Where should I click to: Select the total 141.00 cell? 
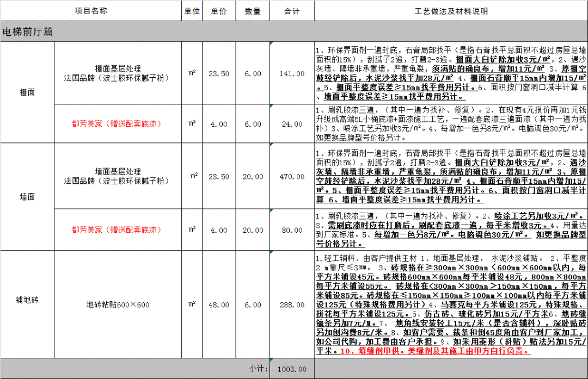[x=292, y=73]
